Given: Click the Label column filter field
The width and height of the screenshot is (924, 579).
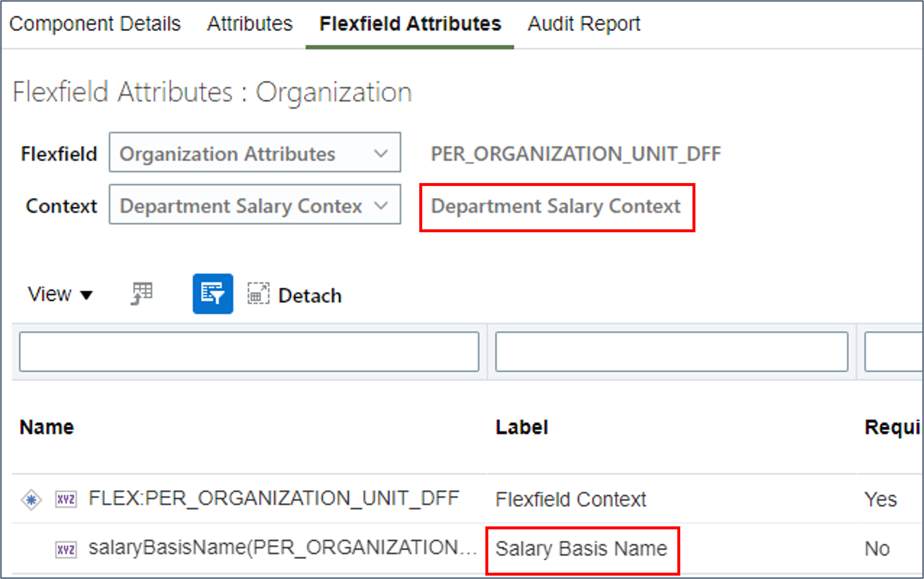Looking at the screenshot, I should [x=671, y=352].
